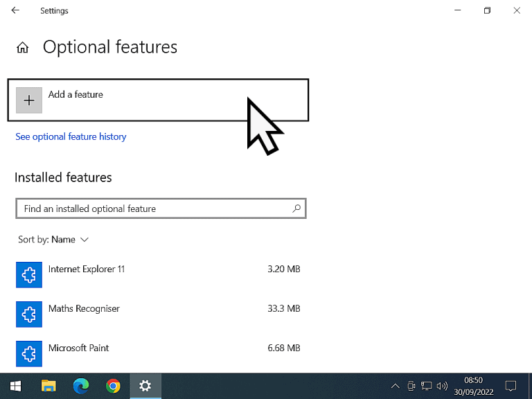Open the clock showing 08:50
The width and height of the screenshot is (532, 399).
[x=474, y=386]
